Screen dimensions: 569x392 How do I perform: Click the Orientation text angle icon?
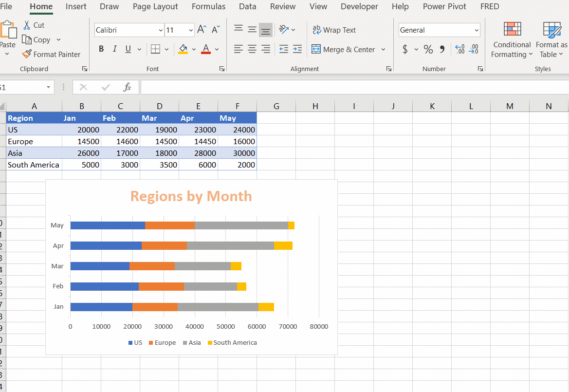pos(284,29)
